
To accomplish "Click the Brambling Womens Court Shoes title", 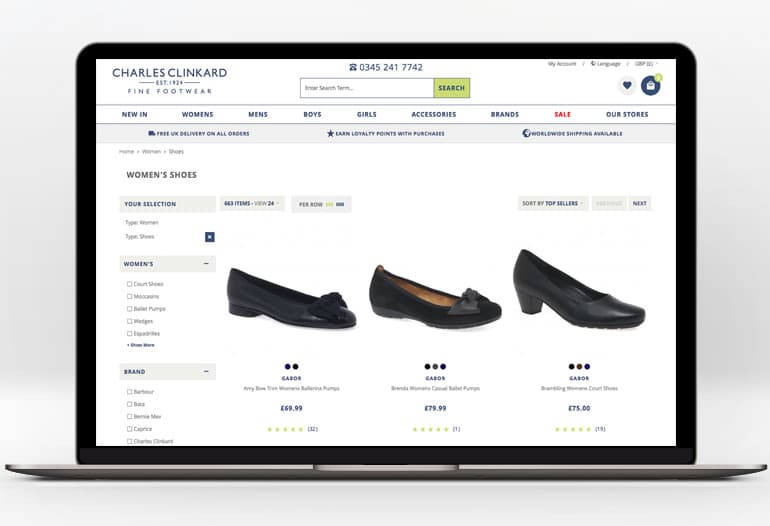I will [579, 388].
